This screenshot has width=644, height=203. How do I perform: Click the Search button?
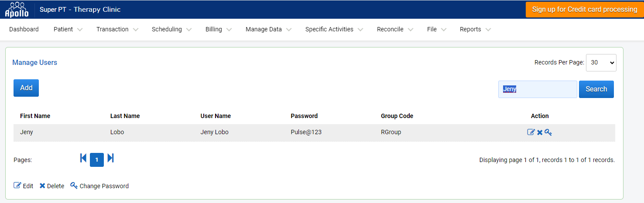[x=596, y=89]
